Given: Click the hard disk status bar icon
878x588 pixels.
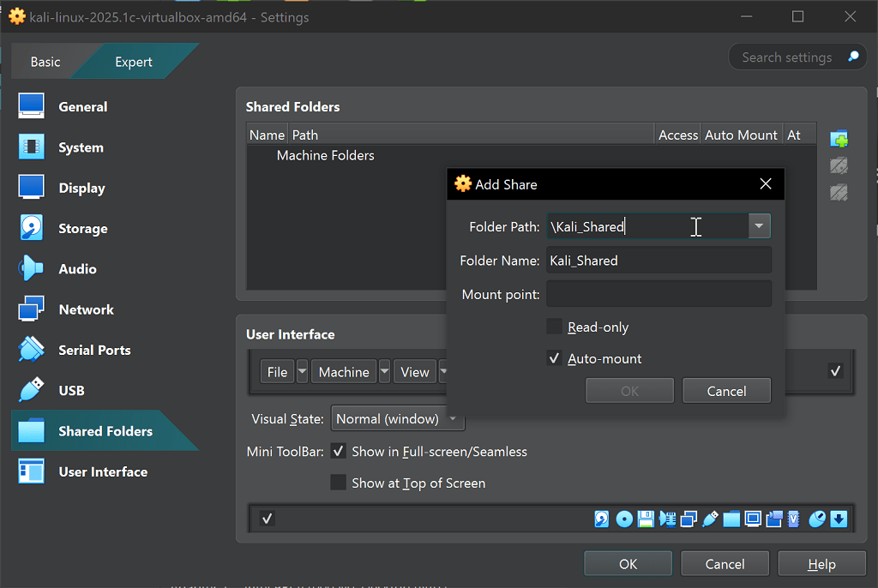Looking at the screenshot, I should point(602,519).
